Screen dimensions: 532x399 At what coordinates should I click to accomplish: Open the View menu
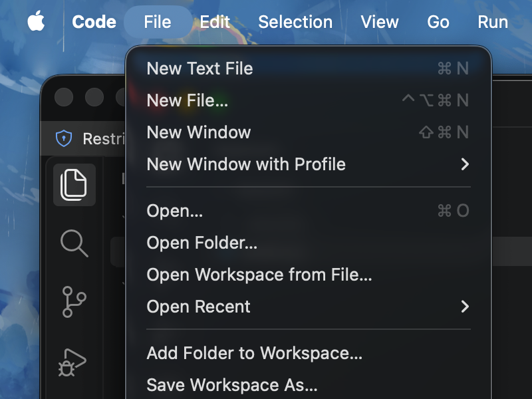click(379, 22)
